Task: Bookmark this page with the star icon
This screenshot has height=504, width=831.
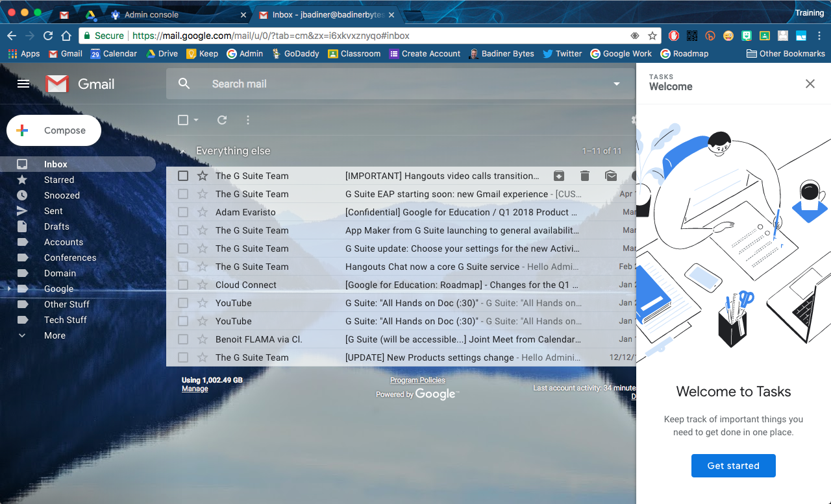Action: pos(652,36)
